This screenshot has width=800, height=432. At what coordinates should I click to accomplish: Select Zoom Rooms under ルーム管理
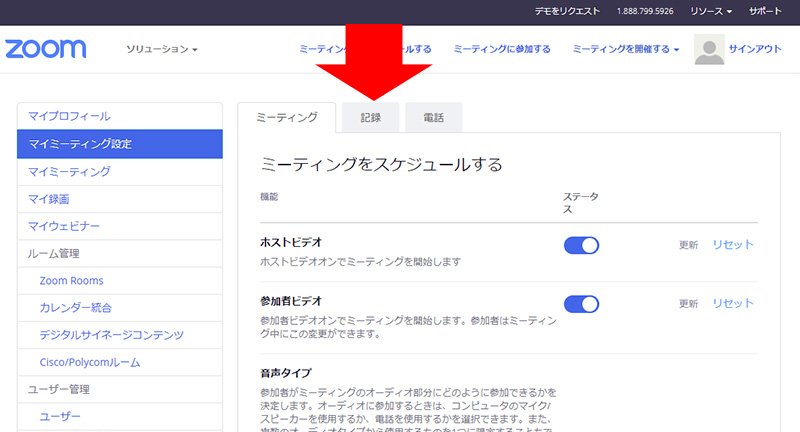pos(71,281)
